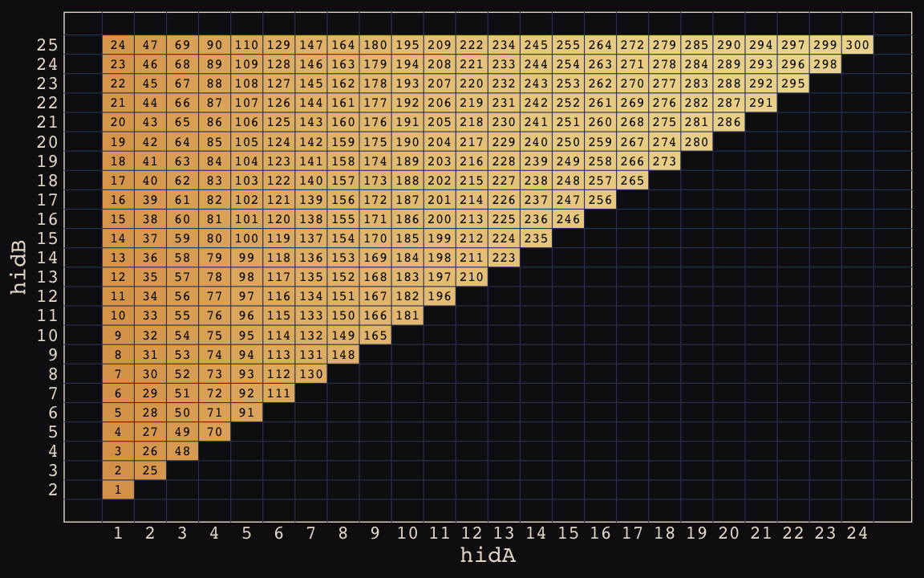Click the cell labeled 91

click(x=246, y=413)
